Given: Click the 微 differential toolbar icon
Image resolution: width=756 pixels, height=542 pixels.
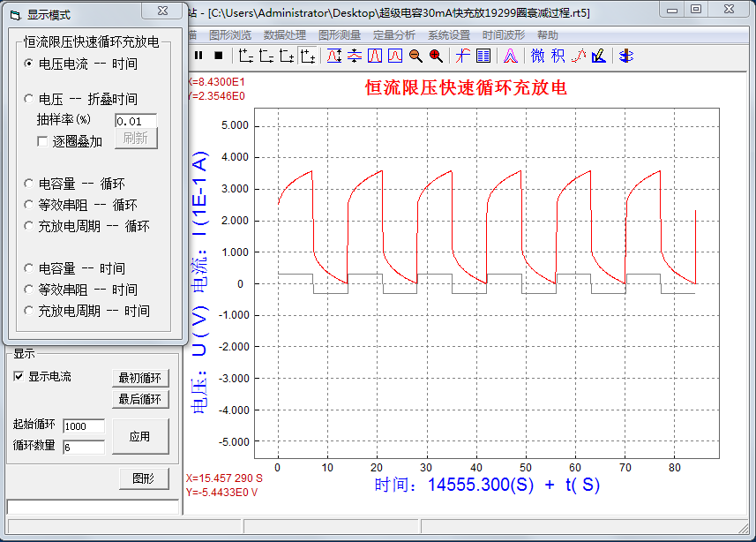Looking at the screenshot, I should coord(537,56).
